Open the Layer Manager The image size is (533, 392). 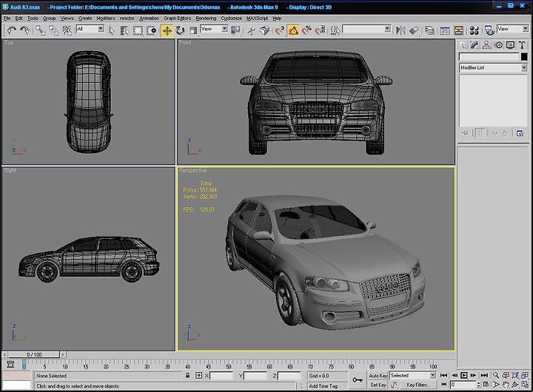pos(429,31)
